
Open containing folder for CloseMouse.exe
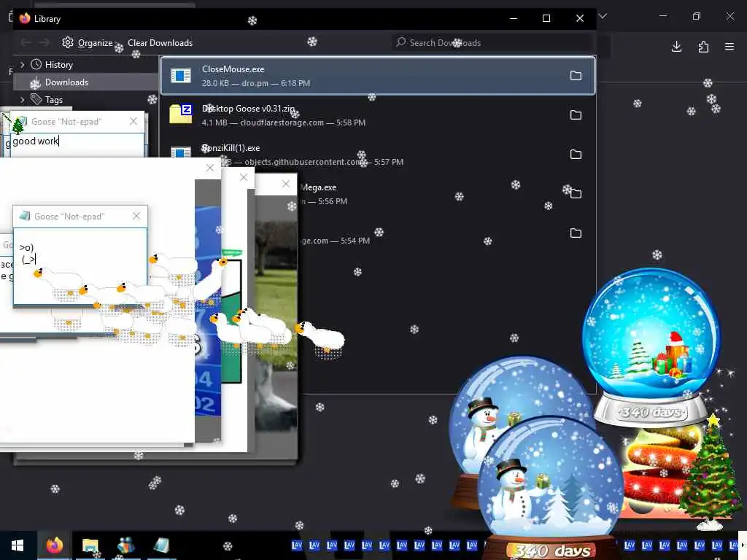(x=576, y=76)
